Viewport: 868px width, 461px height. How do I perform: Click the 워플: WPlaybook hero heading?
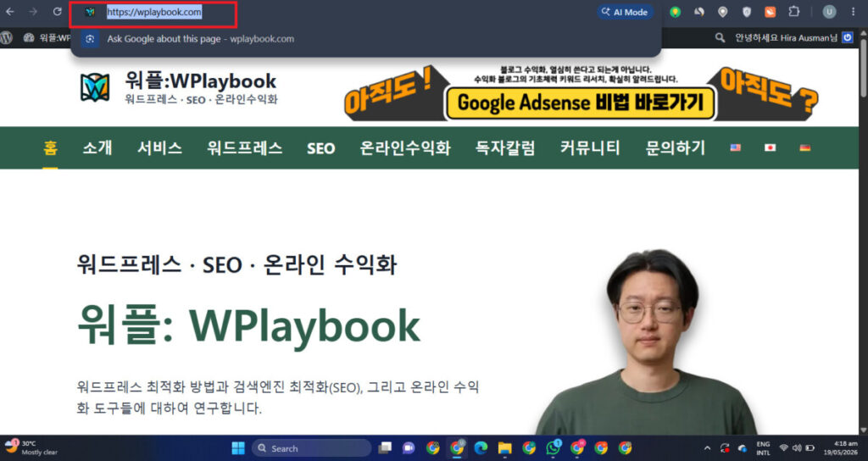pyautogui.click(x=248, y=326)
